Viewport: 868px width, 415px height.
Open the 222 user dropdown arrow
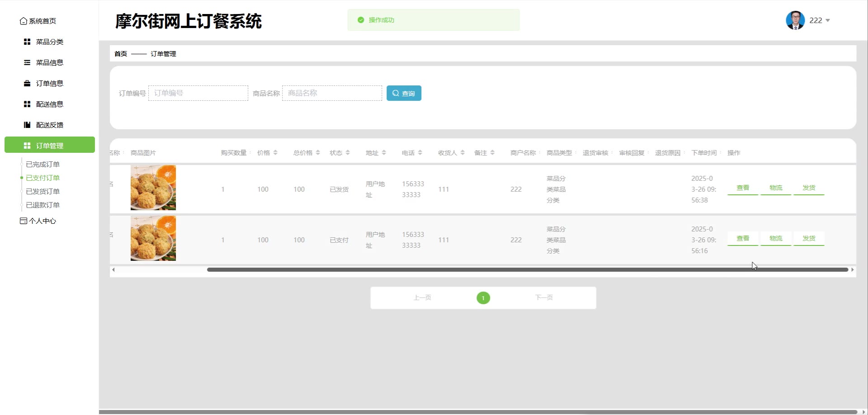tap(828, 20)
